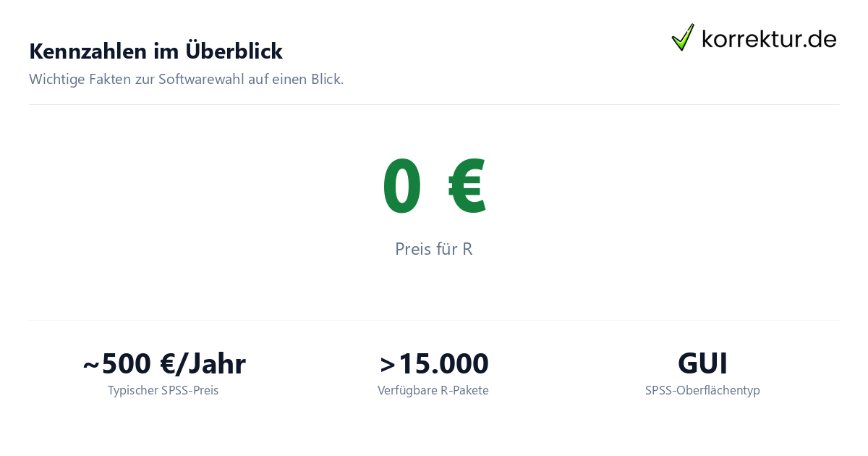Open the korrektur.de logo link
868x456 pixels.
[x=754, y=38]
